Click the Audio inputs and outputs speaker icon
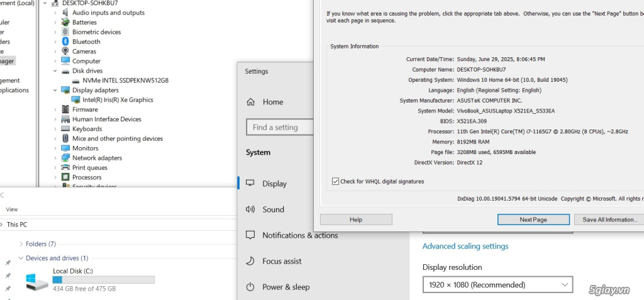 (x=65, y=13)
